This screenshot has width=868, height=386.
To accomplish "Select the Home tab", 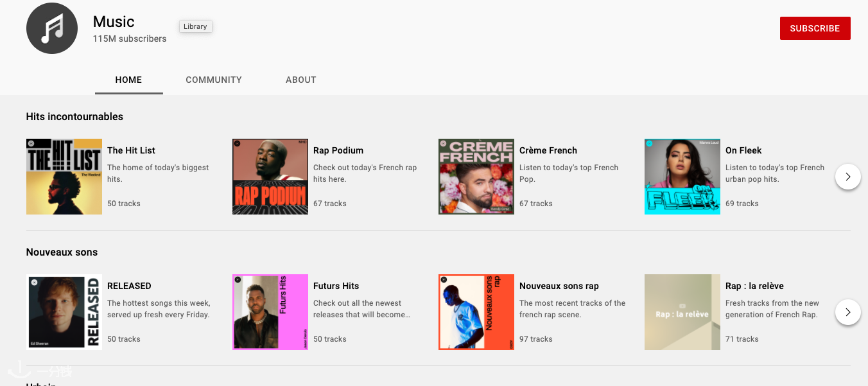I will [128, 80].
